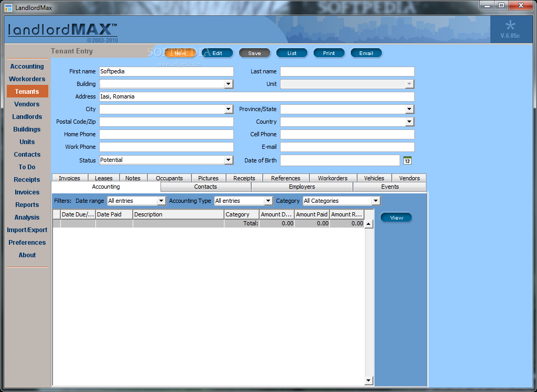The image size is (537, 392).
Task: Save the tenant entry
Action: pyautogui.click(x=254, y=53)
